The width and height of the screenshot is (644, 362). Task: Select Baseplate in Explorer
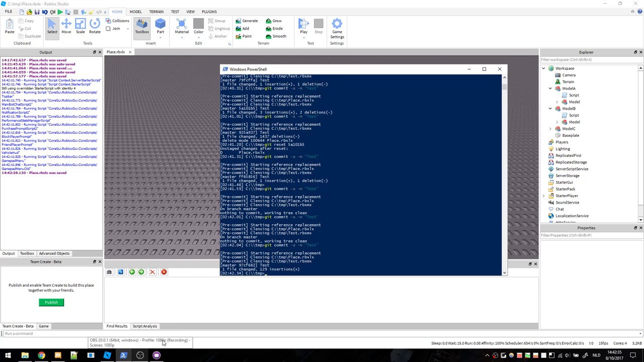(x=571, y=135)
